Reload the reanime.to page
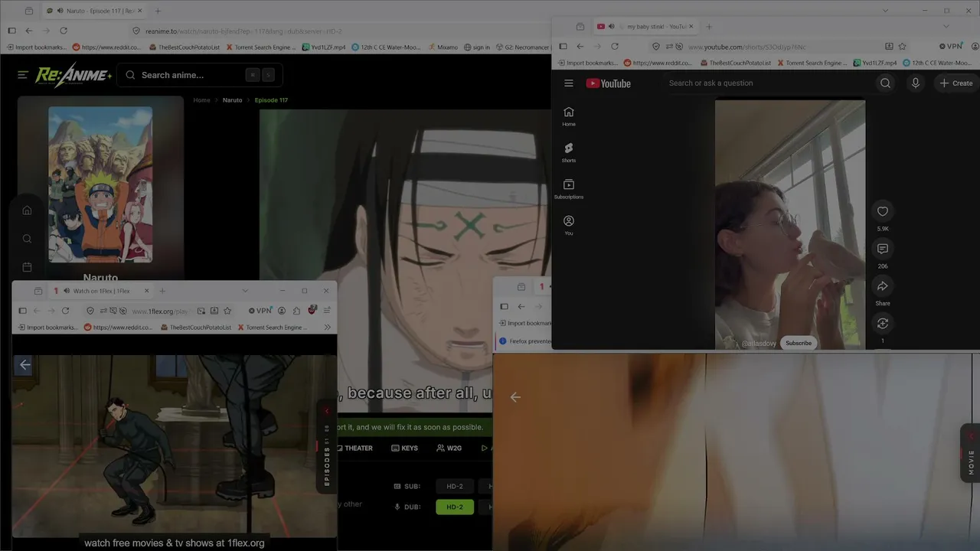The height and width of the screenshot is (551, 980). [64, 31]
